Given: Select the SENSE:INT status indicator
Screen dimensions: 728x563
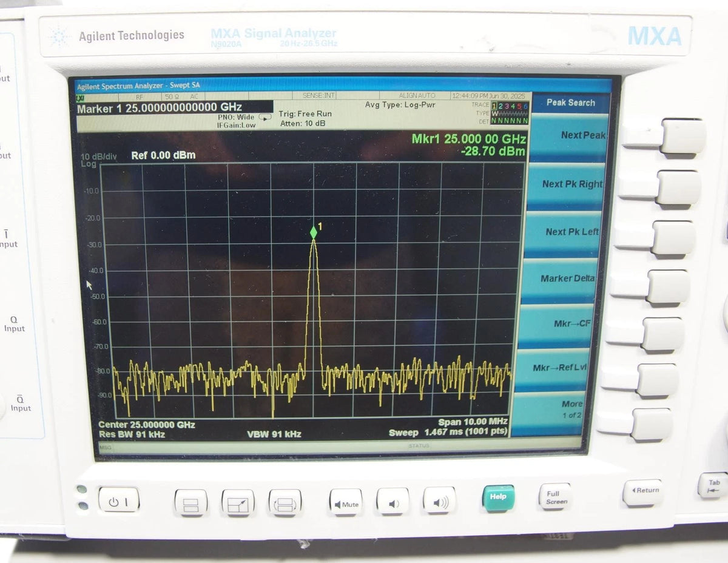Looking at the screenshot, I should [318, 96].
